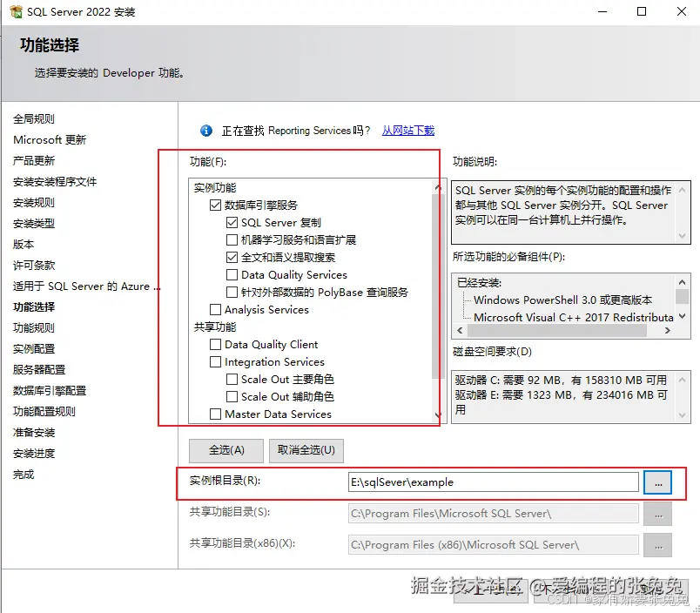The width and height of the screenshot is (700, 613).
Task: Uncheck SQL Server 复制 feature
Action: (x=232, y=222)
